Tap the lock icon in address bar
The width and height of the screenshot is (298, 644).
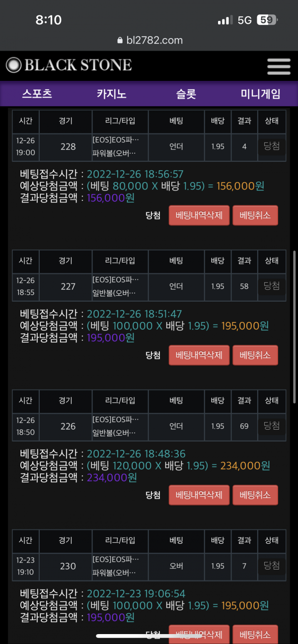[119, 41]
